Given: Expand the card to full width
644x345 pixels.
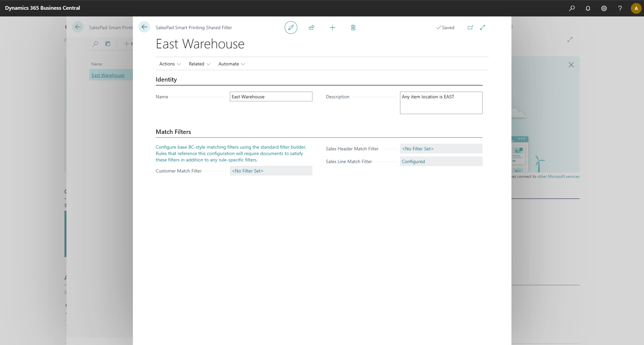Looking at the screenshot, I should click(483, 28).
